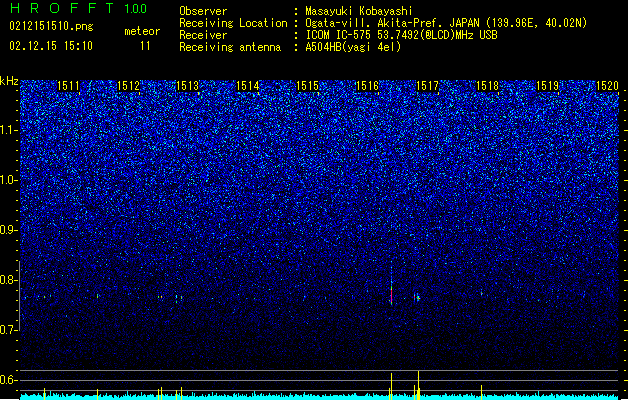This screenshot has width=629, height=400.
Task: Click Ogata-vill. Akita-Pref. JAPAN location text
Action: click(x=394, y=23)
